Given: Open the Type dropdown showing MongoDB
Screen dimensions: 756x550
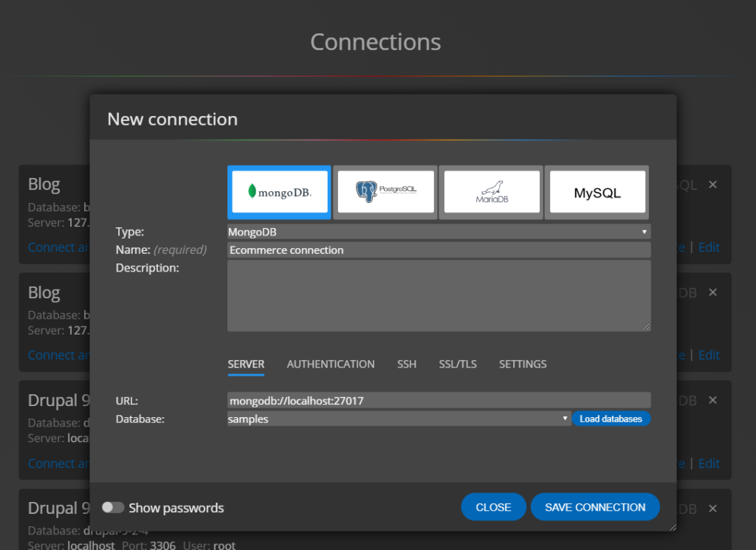Looking at the screenshot, I should pos(439,232).
